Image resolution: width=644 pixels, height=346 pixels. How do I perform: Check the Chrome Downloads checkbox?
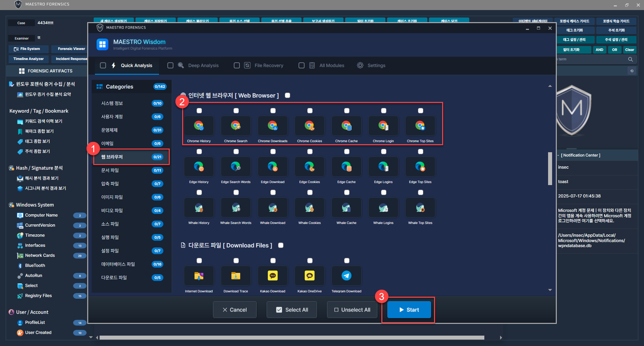(273, 111)
